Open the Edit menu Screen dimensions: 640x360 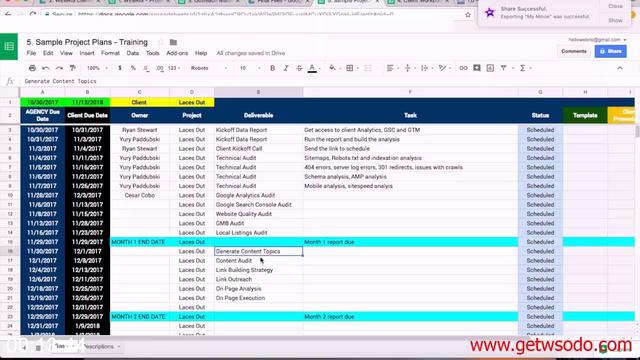tap(48, 53)
